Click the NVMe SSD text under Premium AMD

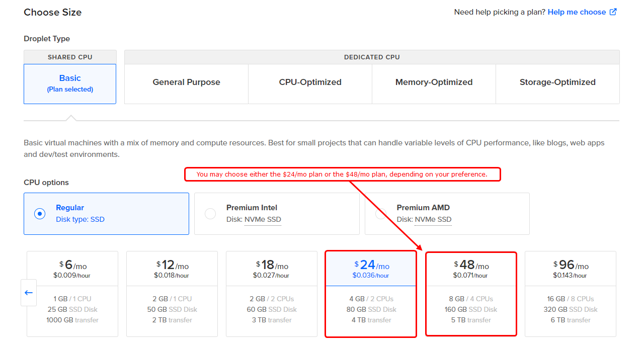pos(433,219)
